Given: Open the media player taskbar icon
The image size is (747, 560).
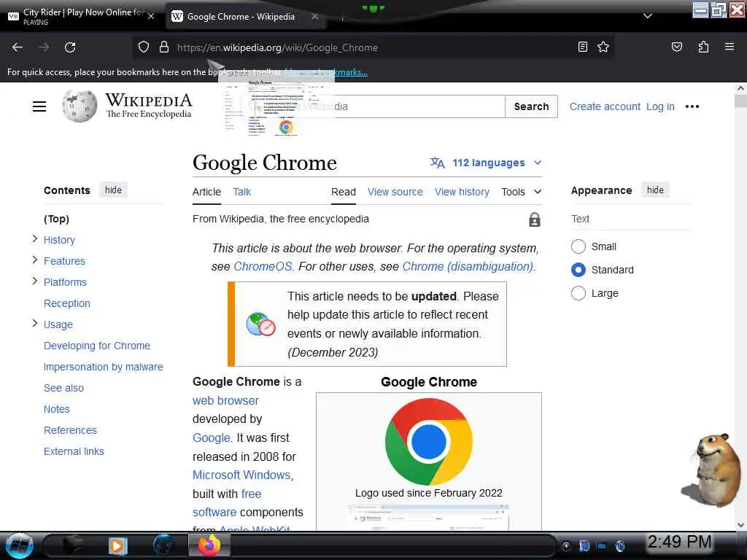Looking at the screenshot, I should 117,545.
